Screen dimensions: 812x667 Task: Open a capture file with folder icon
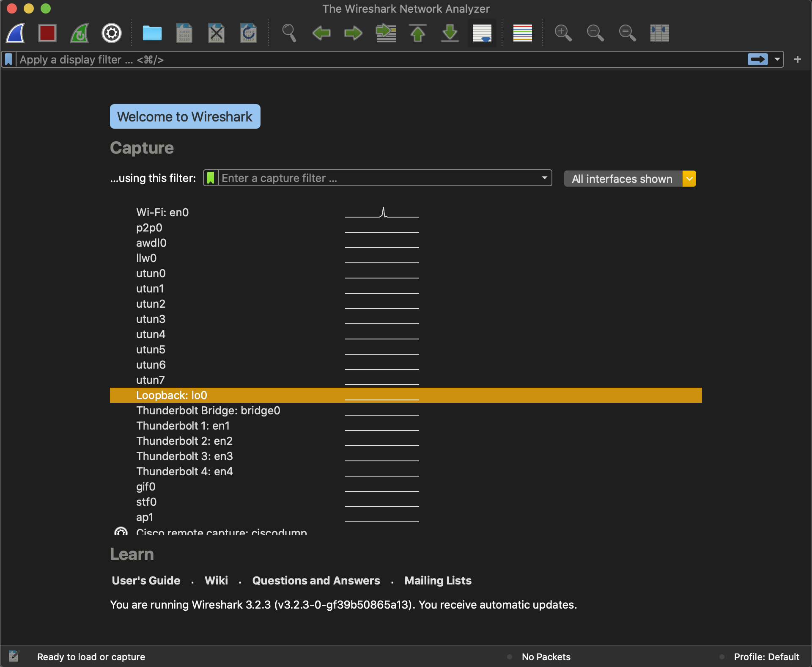click(152, 33)
